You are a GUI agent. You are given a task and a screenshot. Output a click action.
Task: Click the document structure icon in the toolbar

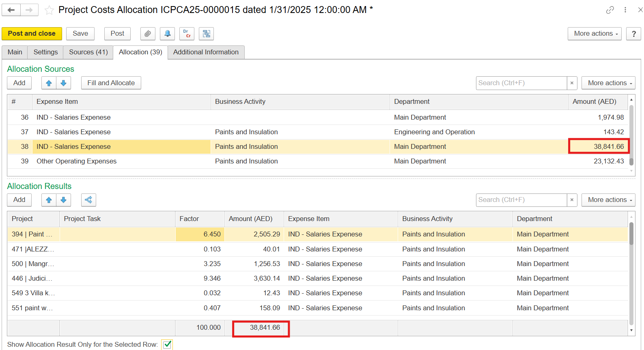(x=206, y=34)
